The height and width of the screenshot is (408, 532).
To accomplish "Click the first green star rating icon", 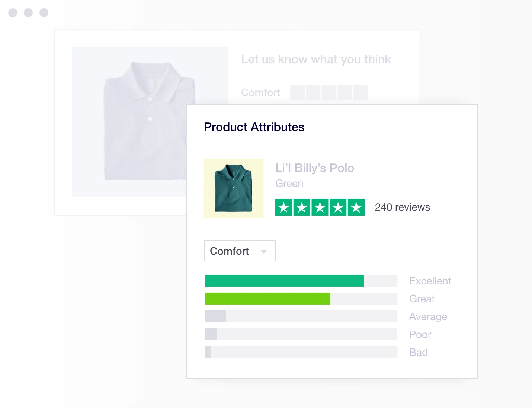I will tap(284, 207).
